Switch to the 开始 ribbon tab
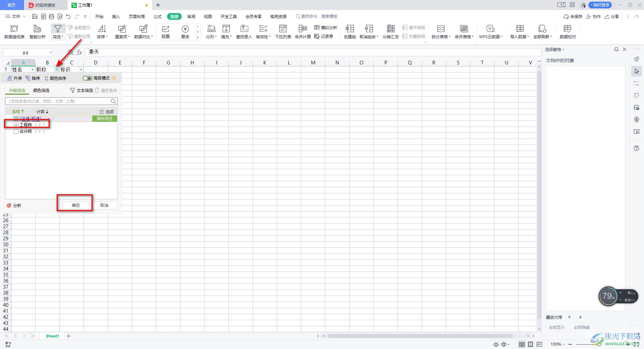Viewport: 644px width, 349px height. pos(99,16)
